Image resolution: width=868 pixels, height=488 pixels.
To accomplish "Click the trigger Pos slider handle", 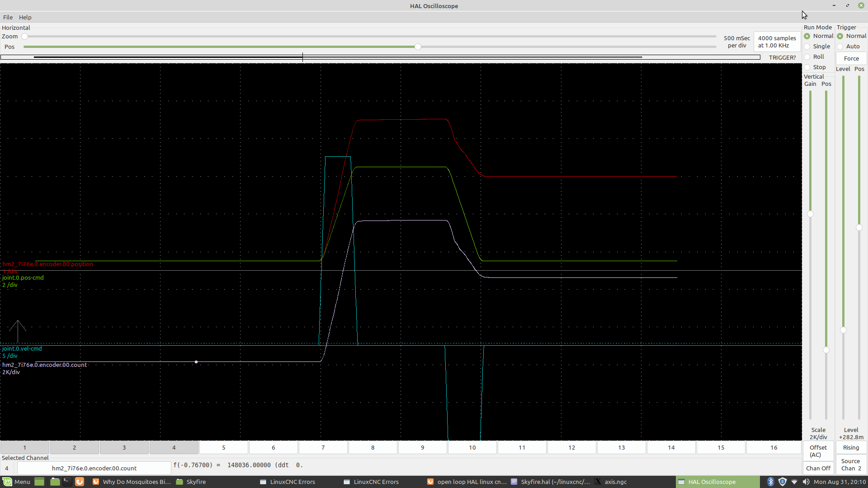I will [859, 227].
